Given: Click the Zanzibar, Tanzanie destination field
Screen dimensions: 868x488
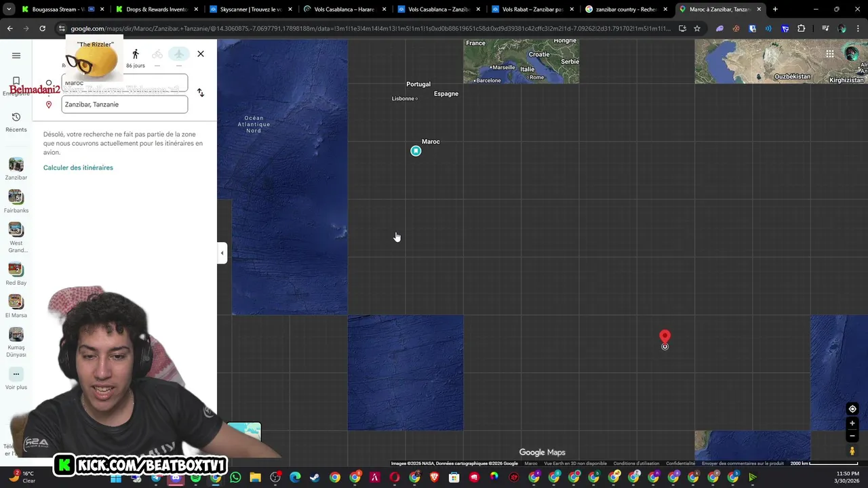Looking at the screenshot, I should [x=124, y=104].
